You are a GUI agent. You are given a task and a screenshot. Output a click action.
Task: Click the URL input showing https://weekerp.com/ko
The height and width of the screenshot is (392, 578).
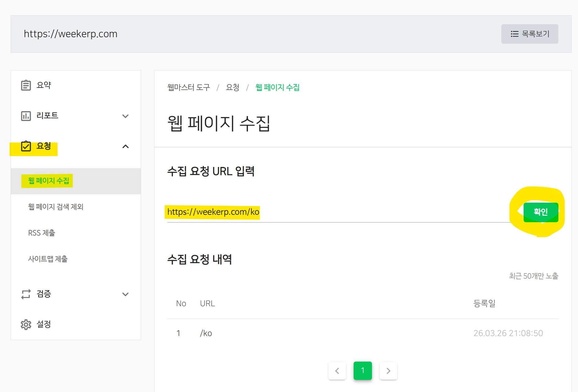[213, 212]
